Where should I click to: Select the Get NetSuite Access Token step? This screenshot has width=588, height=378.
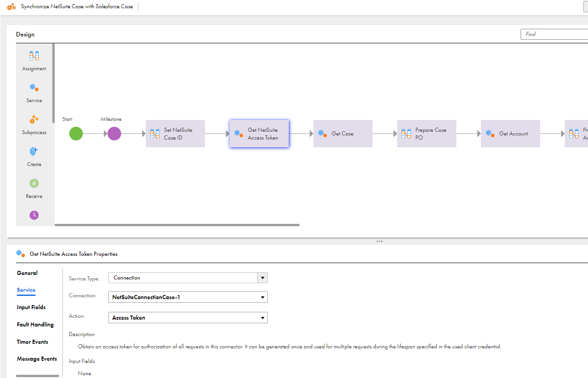[x=259, y=134]
